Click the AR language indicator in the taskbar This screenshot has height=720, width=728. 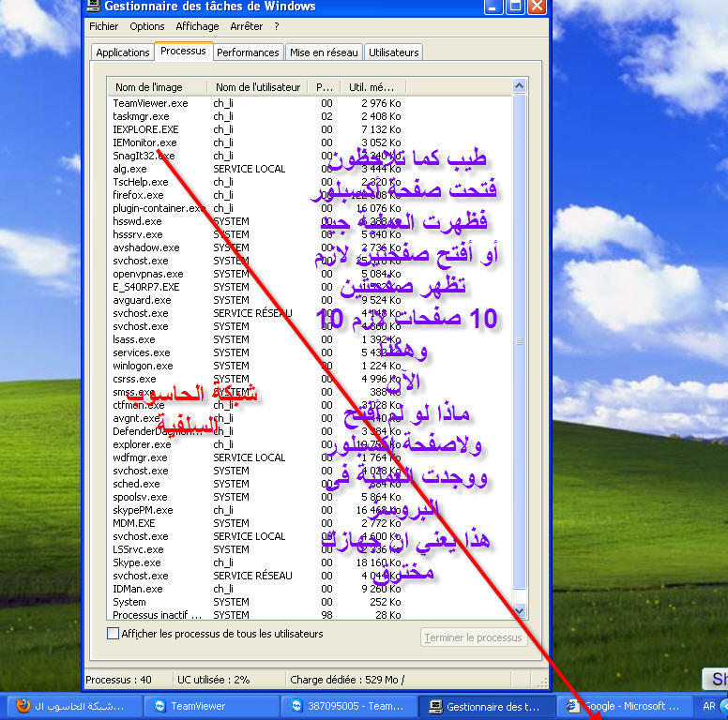coord(709,706)
